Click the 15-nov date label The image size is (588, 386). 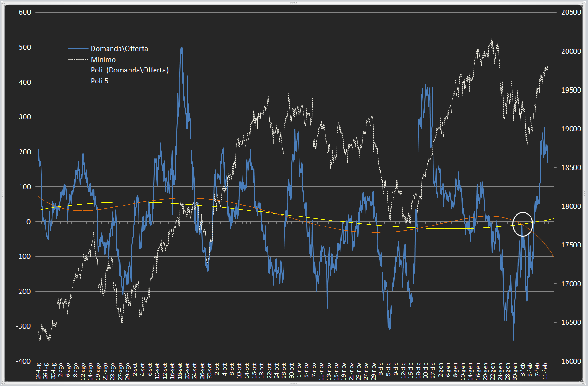pos(336,371)
